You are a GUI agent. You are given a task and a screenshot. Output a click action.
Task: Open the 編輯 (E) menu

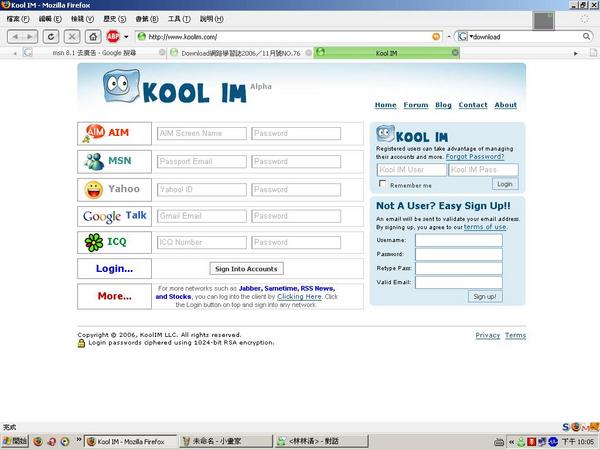(x=50, y=19)
